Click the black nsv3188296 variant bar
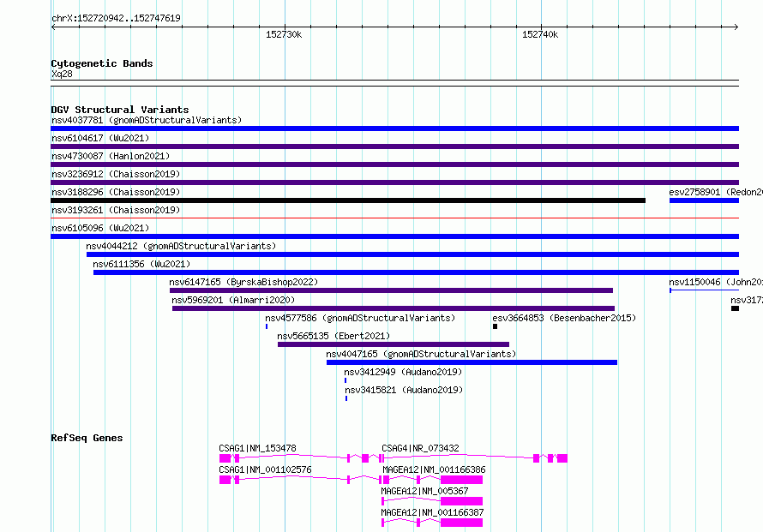This screenshot has height=532, width=763. click(348, 200)
